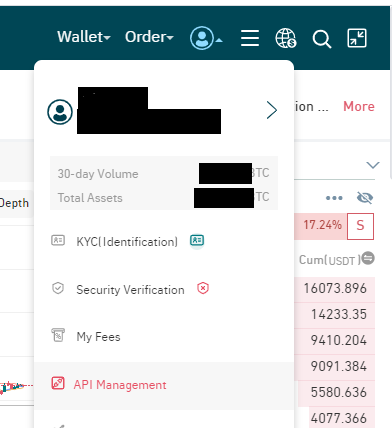392x428 pixels.
Task: Open the Wallet dropdown menu
Action: tap(84, 37)
